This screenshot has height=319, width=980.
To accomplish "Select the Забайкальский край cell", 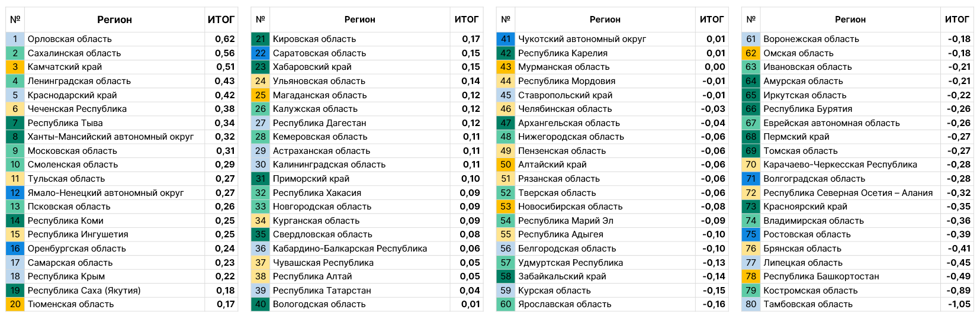I will tap(562, 276).
